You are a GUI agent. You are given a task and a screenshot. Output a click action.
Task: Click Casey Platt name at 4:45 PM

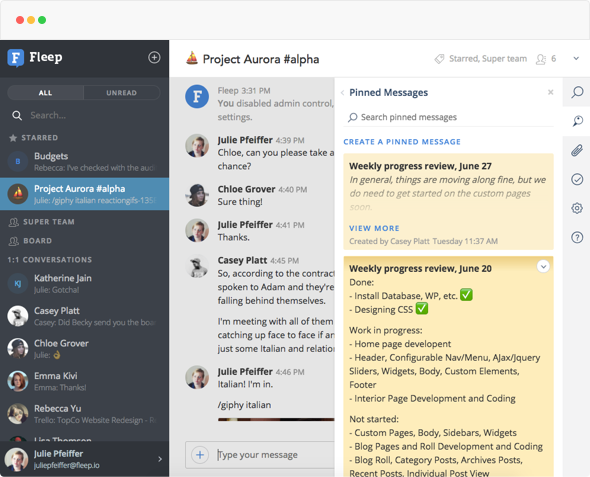pos(242,260)
